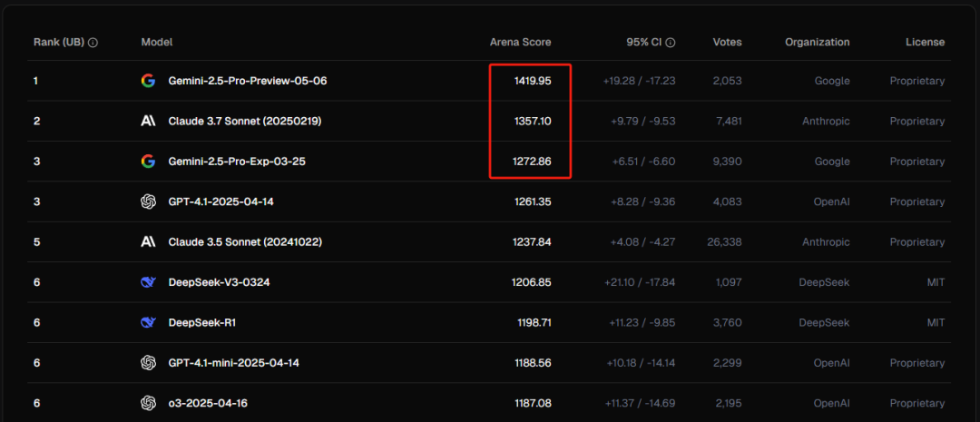Image resolution: width=980 pixels, height=422 pixels.
Task: Click the Anthropic logo beside Claude 3.5 Sonnet
Action: (x=148, y=242)
